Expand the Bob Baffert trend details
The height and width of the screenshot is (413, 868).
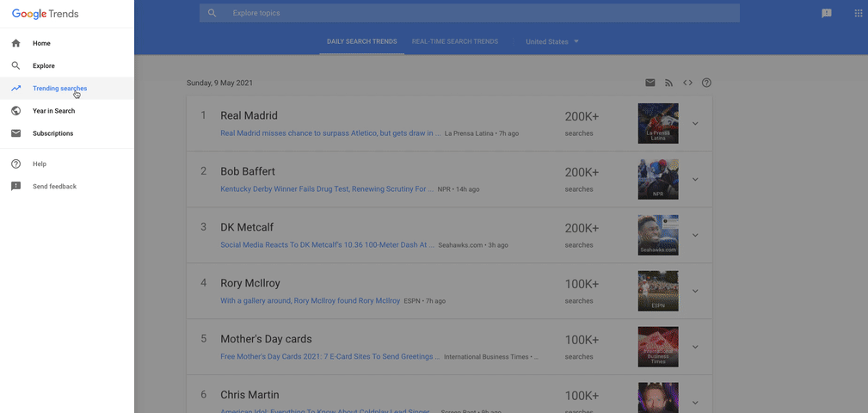(x=695, y=179)
